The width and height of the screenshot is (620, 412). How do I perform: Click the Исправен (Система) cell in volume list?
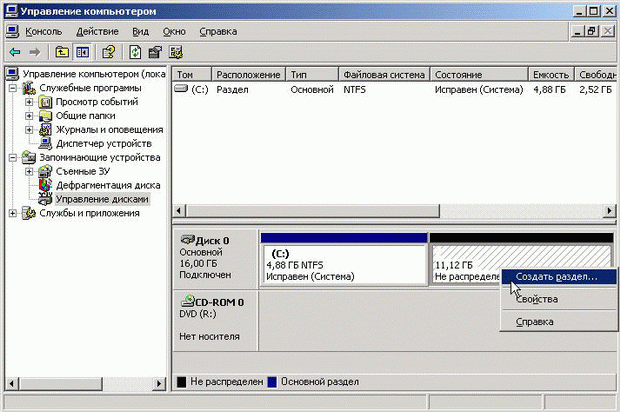479,90
